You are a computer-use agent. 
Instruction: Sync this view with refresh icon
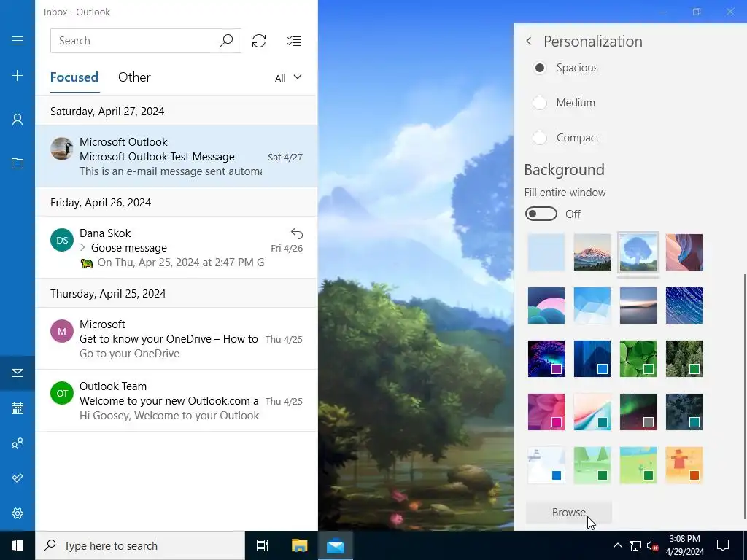coord(259,41)
